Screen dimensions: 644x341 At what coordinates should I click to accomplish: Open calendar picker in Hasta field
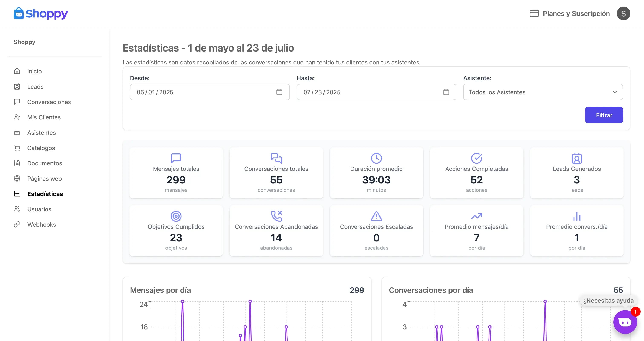(446, 92)
